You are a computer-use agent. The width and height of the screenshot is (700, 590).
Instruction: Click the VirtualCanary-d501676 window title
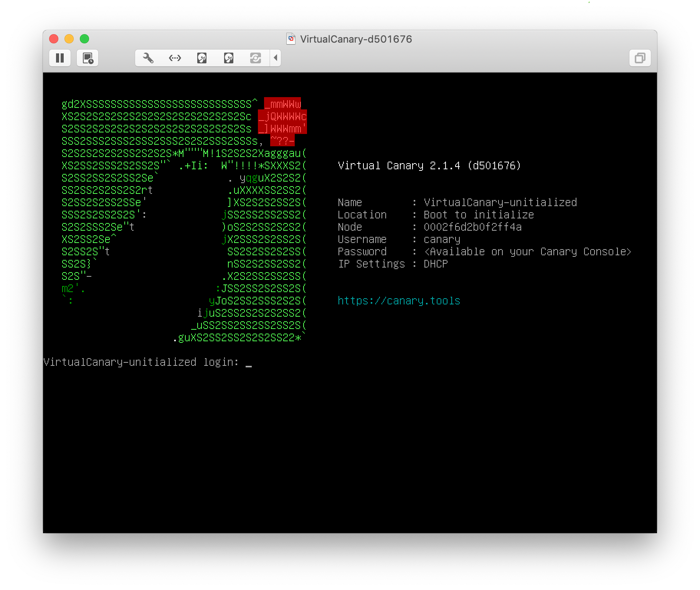[356, 39]
